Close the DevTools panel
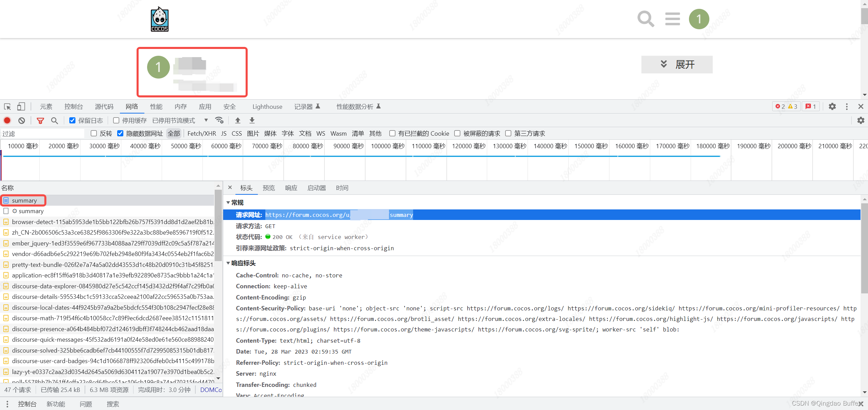The image size is (868, 410). coord(861,106)
